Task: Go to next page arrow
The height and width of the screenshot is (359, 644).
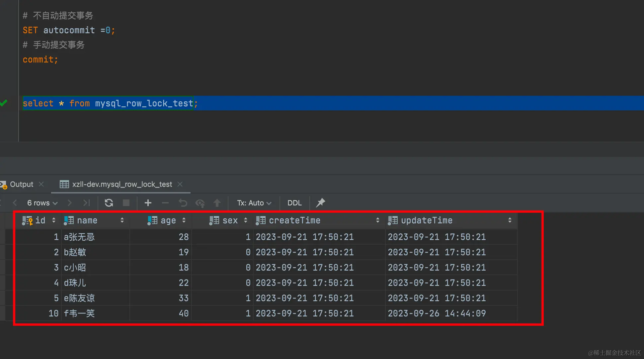Action: pyautogui.click(x=70, y=203)
